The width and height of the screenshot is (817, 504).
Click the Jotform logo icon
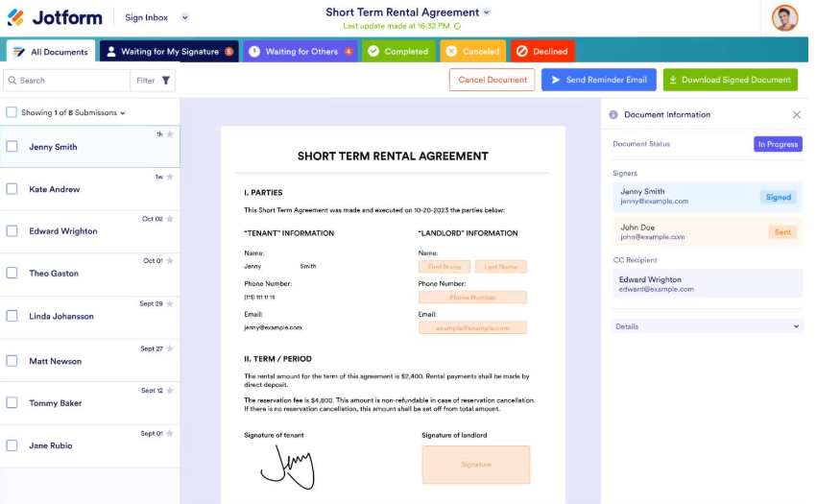click(15, 17)
